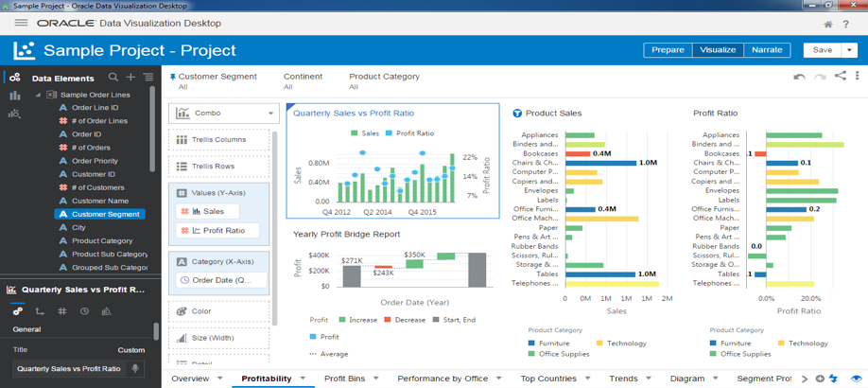Click the green Sales legend swatch
The width and height of the screenshot is (868, 388).
coord(355,133)
